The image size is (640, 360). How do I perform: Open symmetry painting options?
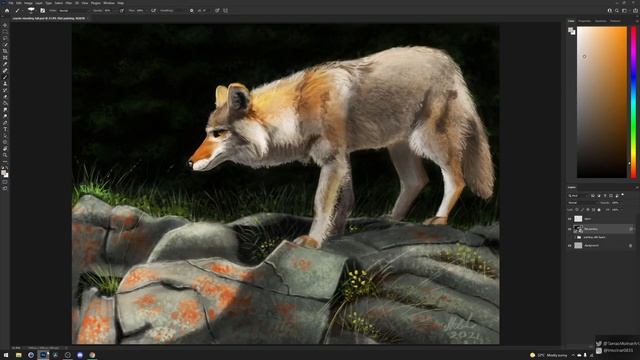click(226, 11)
